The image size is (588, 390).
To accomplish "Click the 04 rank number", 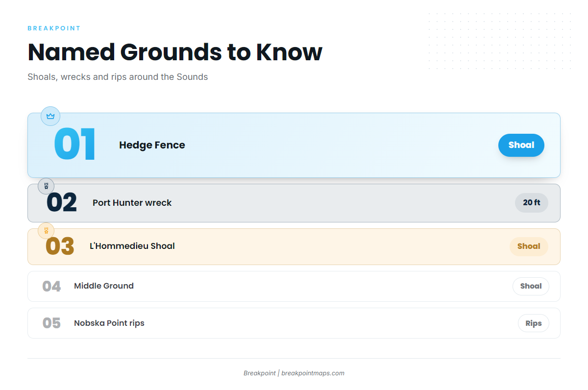I will click(51, 286).
